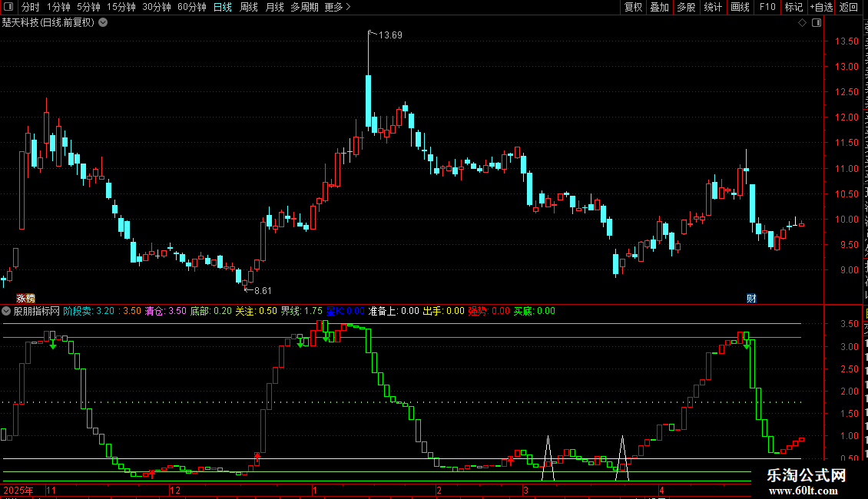Toggle the chart window maximize icon
Screen dimensions: 868x499
click(817, 23)
